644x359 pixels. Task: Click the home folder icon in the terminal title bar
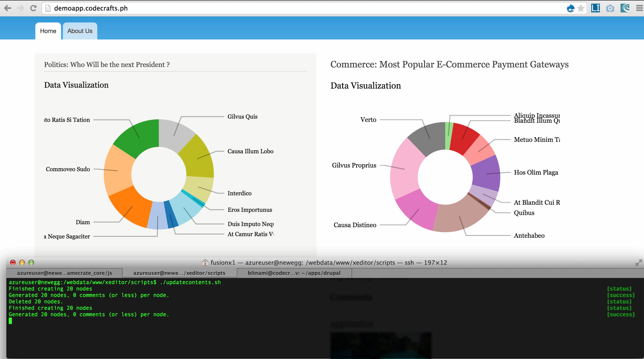pyautogui.click(x=205, y=262)
